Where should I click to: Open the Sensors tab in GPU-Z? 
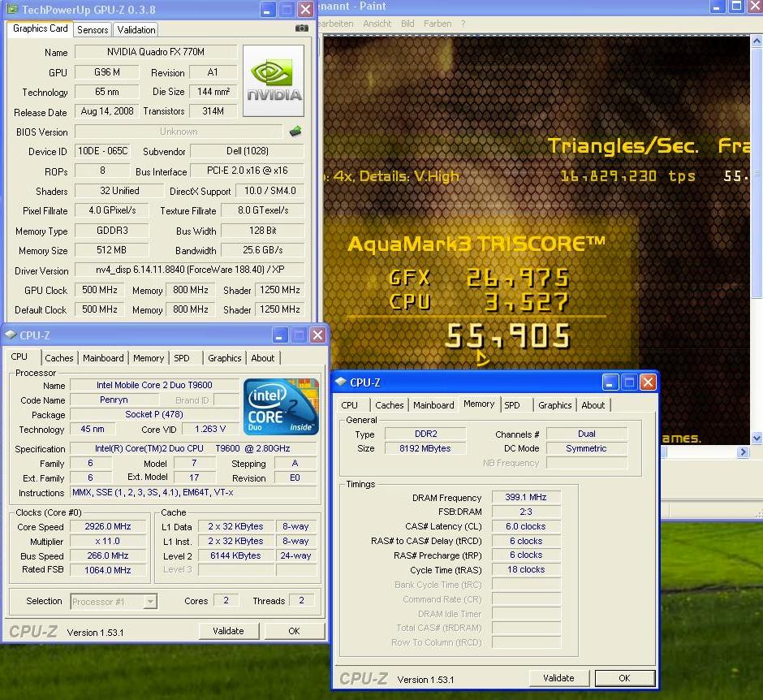click(93, 30)
